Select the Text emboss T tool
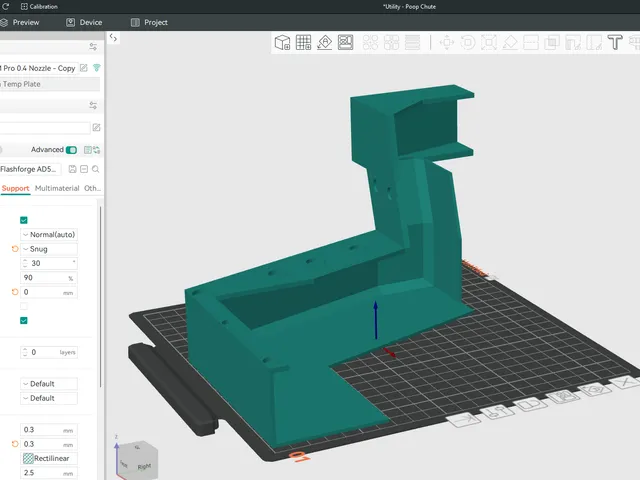The height and width of the screenshot is (480, 640). tap(615, 42)
